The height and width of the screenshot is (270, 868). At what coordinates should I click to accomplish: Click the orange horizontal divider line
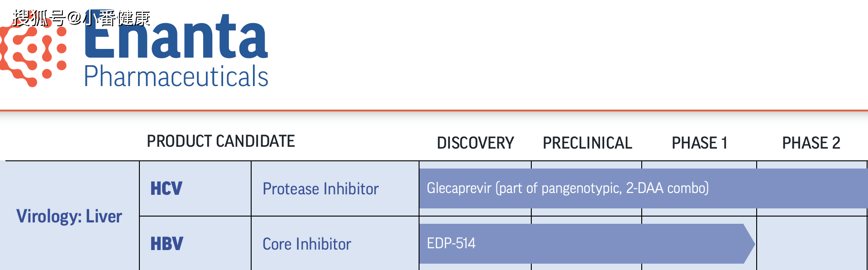tap(434, 110)
